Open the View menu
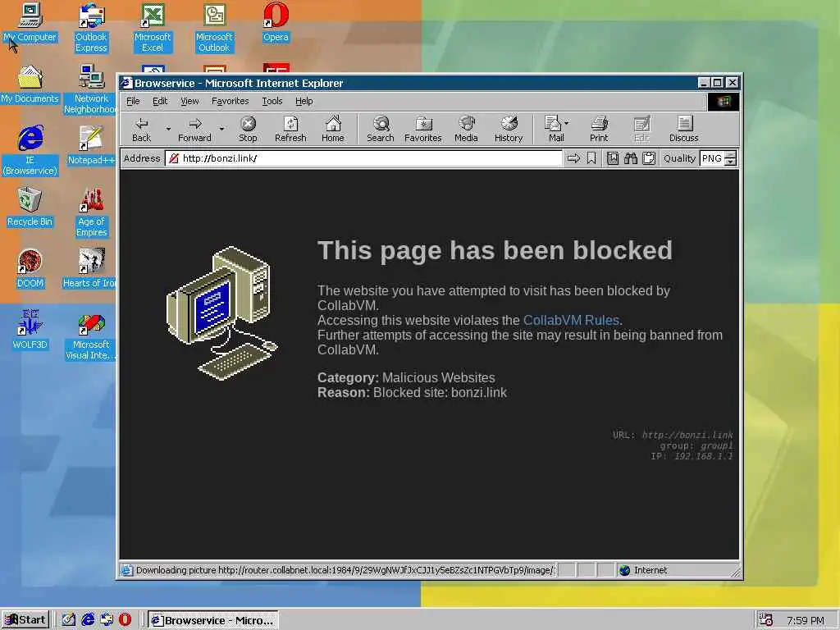The width and height of the screenshot is (840, 630). click(189, 101)
